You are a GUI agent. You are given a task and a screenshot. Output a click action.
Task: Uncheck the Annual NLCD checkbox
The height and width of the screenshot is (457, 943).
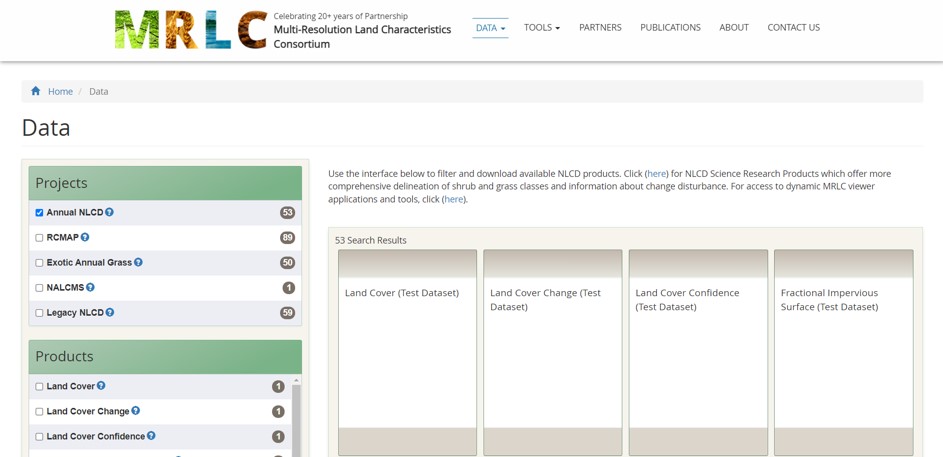tap(39, 213)
